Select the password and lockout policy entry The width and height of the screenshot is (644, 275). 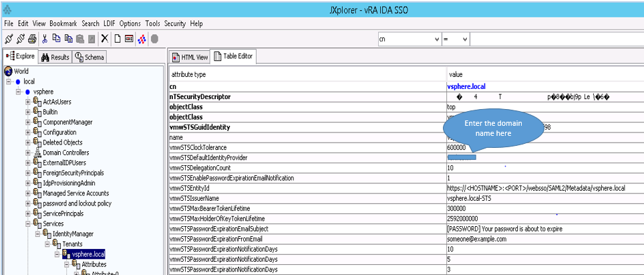(x=77, y=203)
